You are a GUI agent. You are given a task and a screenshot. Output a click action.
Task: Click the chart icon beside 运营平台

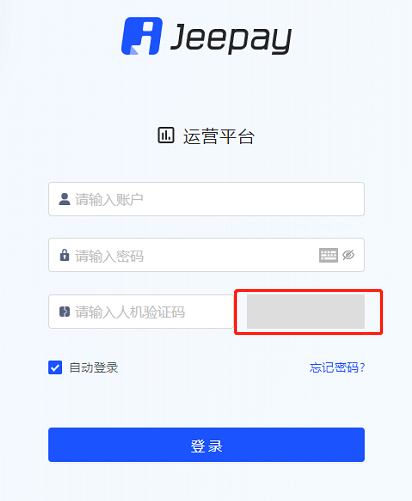(166, 135)
